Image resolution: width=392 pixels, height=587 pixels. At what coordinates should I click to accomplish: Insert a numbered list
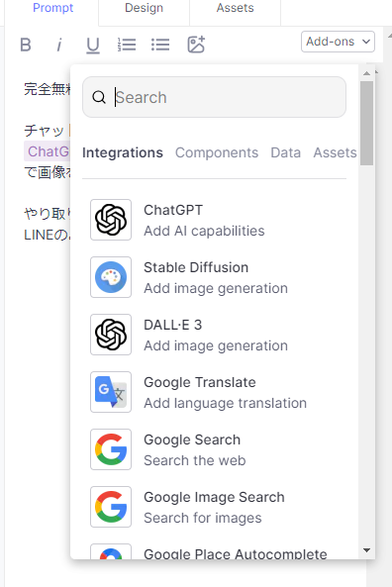coord(127,45)
